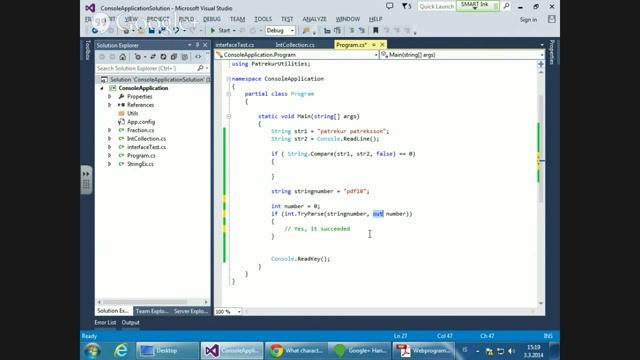The image size is (640, 360).
Task: Click the feedback speech bubble icon
Action: point(390,6)
